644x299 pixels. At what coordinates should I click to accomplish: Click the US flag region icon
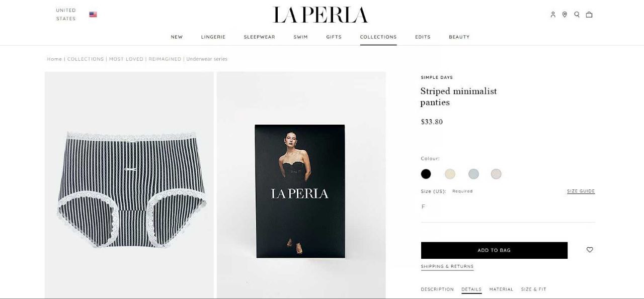pos(93,15)
